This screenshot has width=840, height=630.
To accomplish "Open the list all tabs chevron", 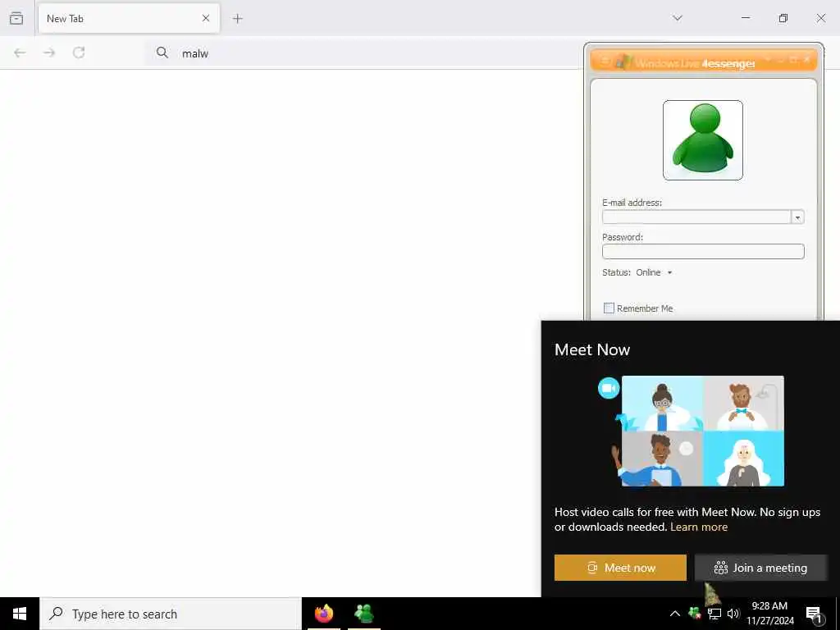I will click(678, 18).
